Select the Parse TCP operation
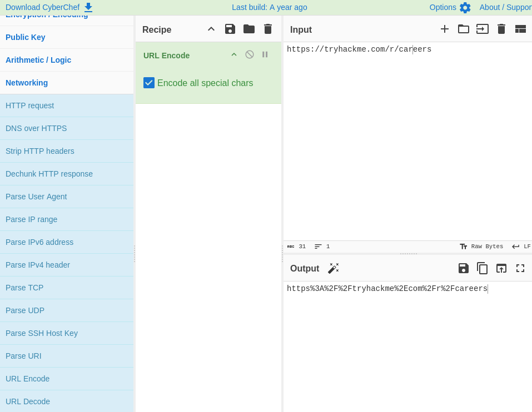Viewport: 532px width, 412px height. point(67,288)
